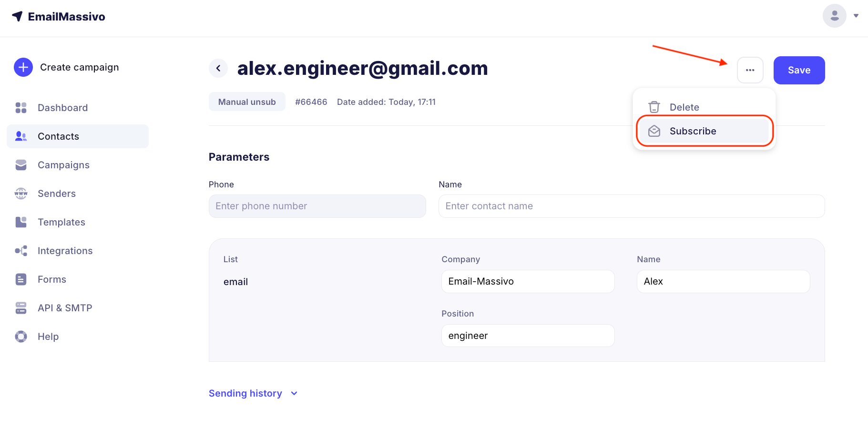Click the Forms document icon
The image size is (868, 440).
click(21, 279)
